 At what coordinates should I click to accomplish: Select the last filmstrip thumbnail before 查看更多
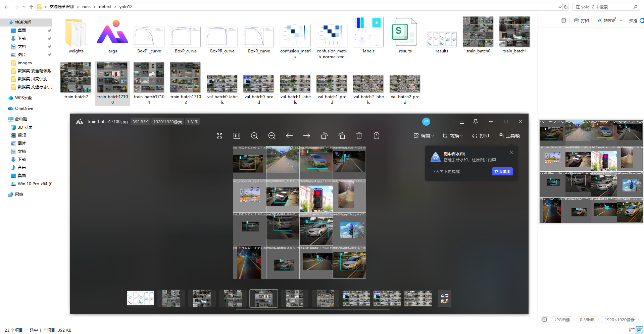coord(418,298)
